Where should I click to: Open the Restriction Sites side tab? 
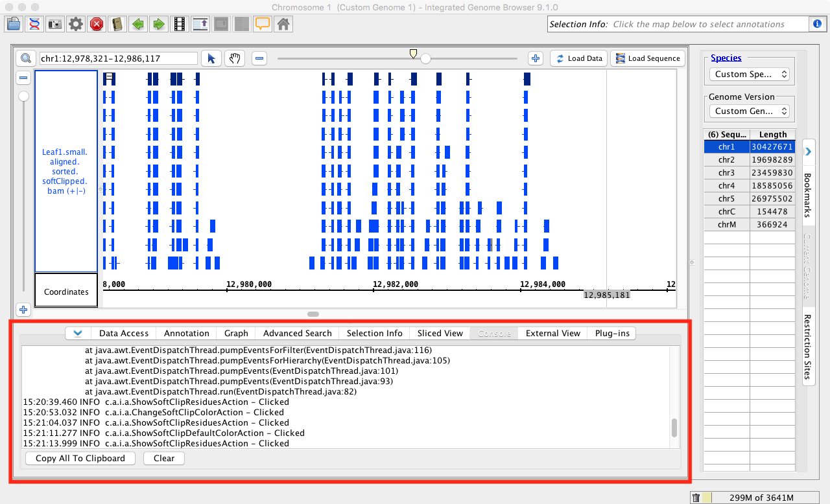(808, 347)
